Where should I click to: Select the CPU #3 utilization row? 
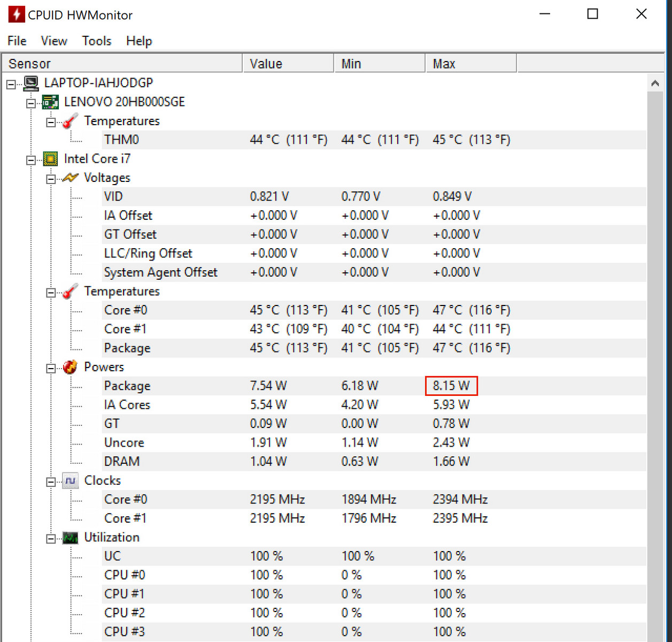374,632
